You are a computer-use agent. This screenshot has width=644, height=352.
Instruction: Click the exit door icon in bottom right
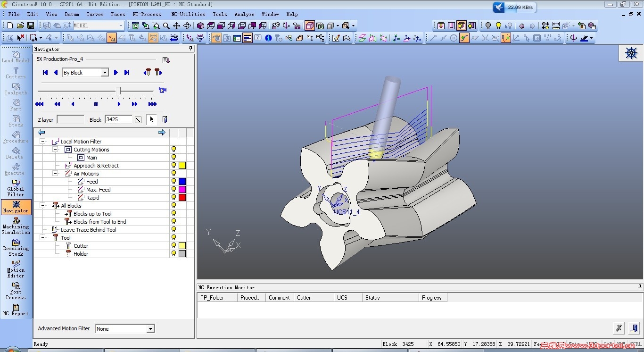click(x=635, y=328)
